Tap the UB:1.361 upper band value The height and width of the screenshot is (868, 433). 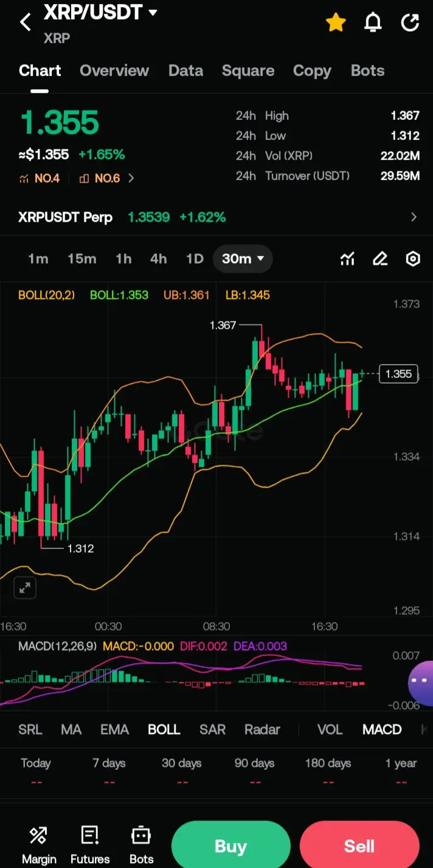tap(186, 295)
